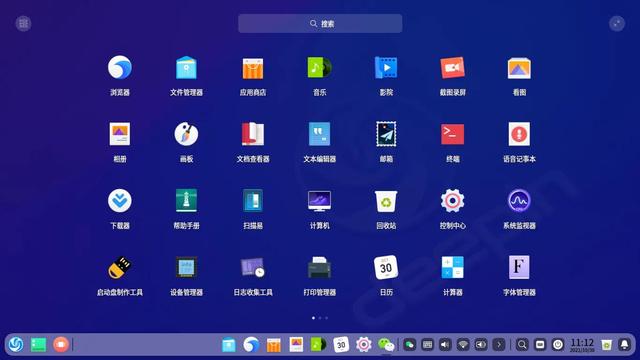The image size is (640, 360).
Task: Launch the 下载器 downloader
Action: pyautogui.click(x=120, y=201)
